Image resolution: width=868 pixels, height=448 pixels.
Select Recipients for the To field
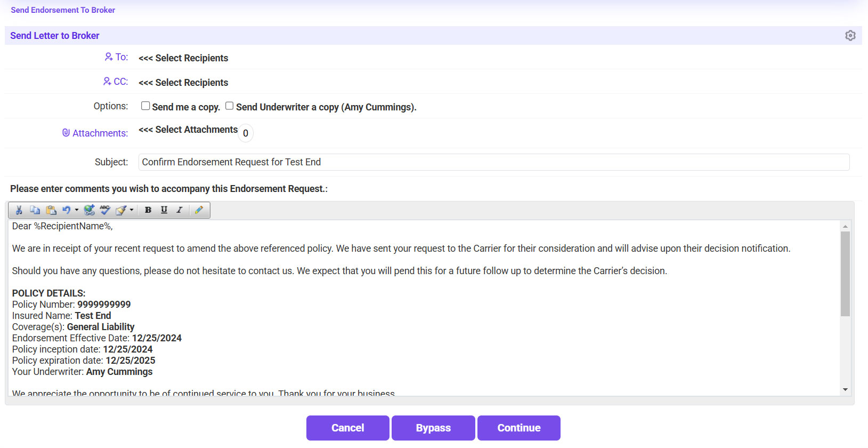(x=183, y=58)
